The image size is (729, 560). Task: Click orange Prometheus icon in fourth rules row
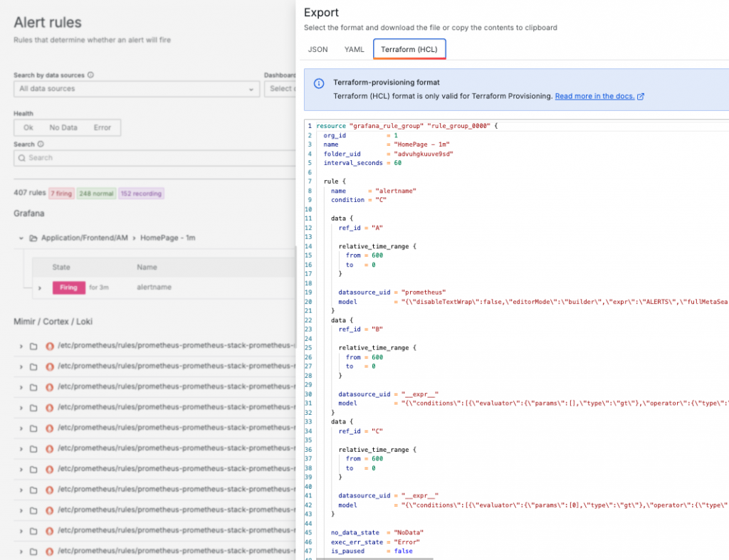coord(49,408)
